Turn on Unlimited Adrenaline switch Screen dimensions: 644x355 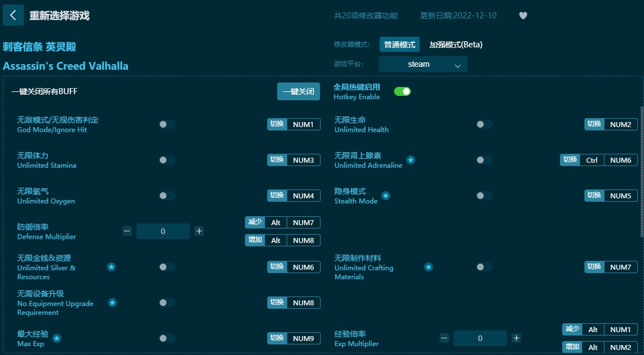[484, 160]
